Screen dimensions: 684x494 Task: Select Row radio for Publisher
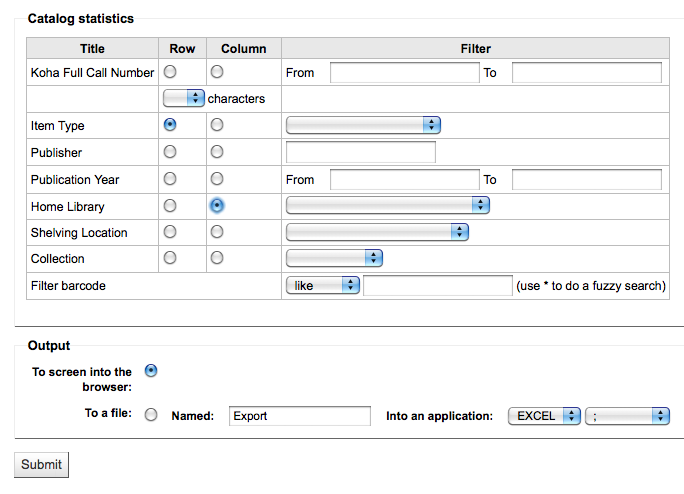coord(170,152)
